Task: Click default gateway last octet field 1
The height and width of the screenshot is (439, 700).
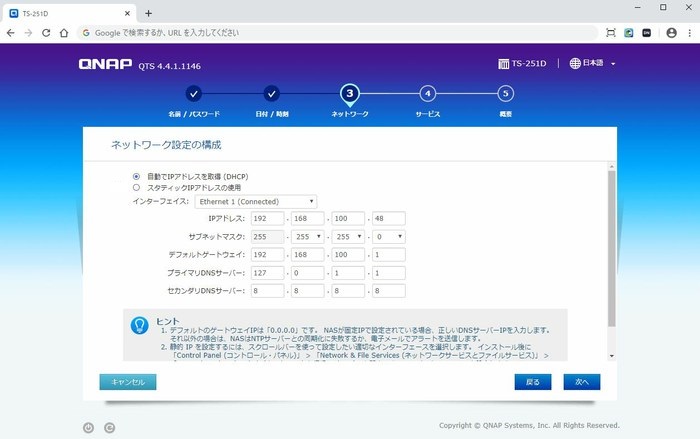Action: point(388,255)
